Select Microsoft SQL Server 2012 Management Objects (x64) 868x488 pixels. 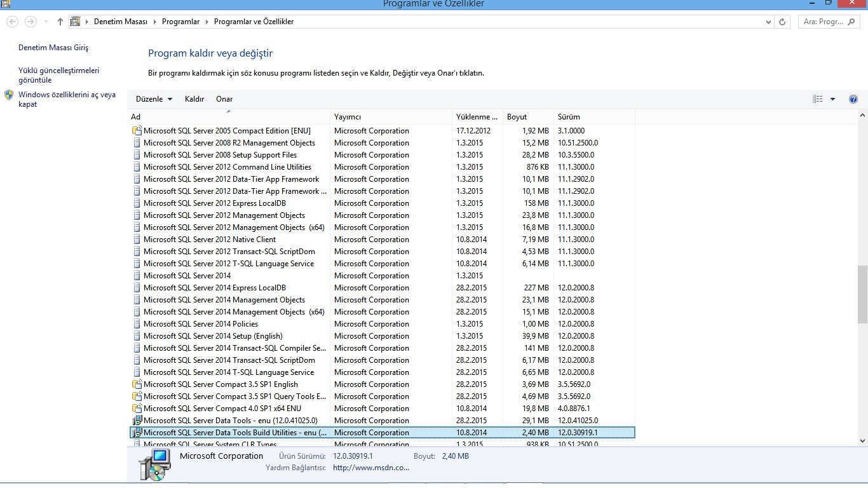pos(382,227)
